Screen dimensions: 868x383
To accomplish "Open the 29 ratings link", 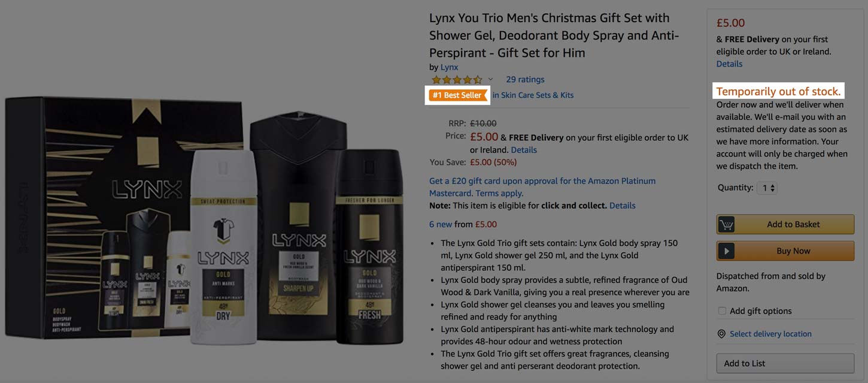I will (x=525, y=79).
